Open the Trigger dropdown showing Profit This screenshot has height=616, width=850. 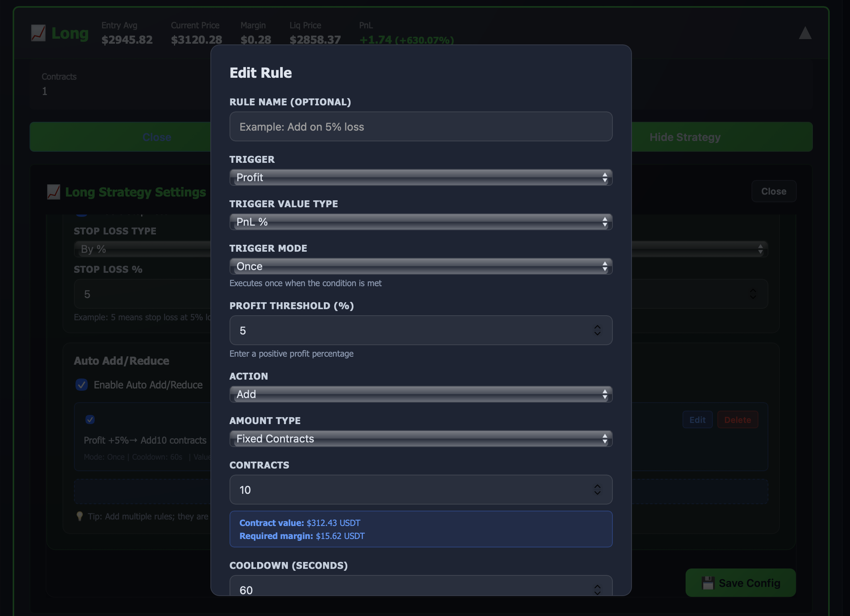point(420,177)
